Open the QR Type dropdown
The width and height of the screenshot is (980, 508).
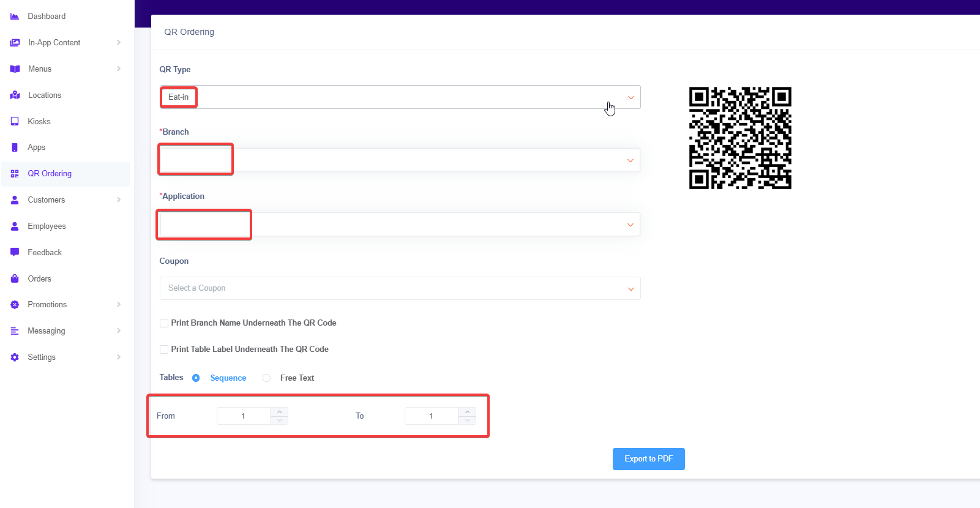coord(400,97)
